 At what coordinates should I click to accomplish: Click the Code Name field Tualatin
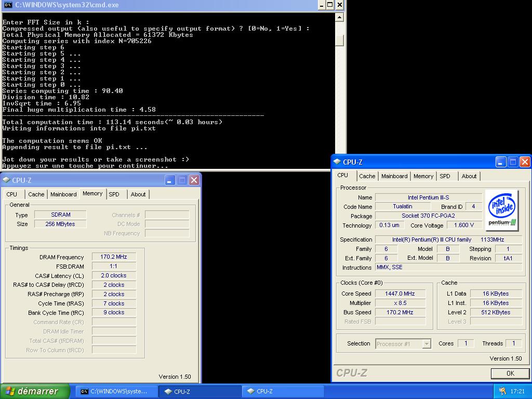[403, 206]
